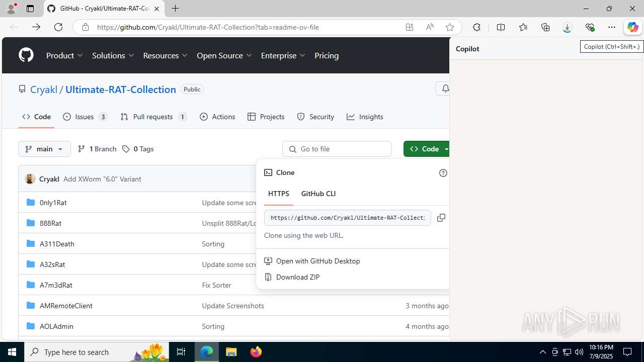The image size is (644, 362).
Task: View the 1 Branch link
Action: point(97,149)
